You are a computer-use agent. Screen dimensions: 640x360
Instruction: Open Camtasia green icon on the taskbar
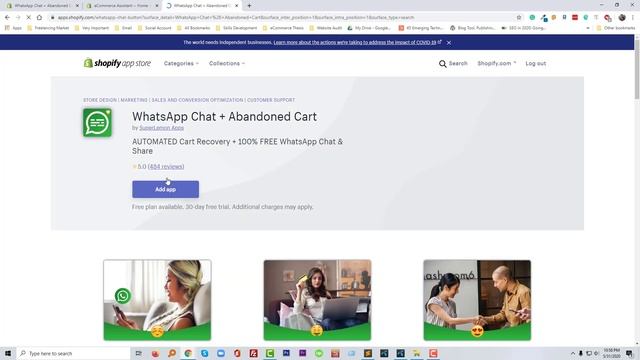coord(270,353)
